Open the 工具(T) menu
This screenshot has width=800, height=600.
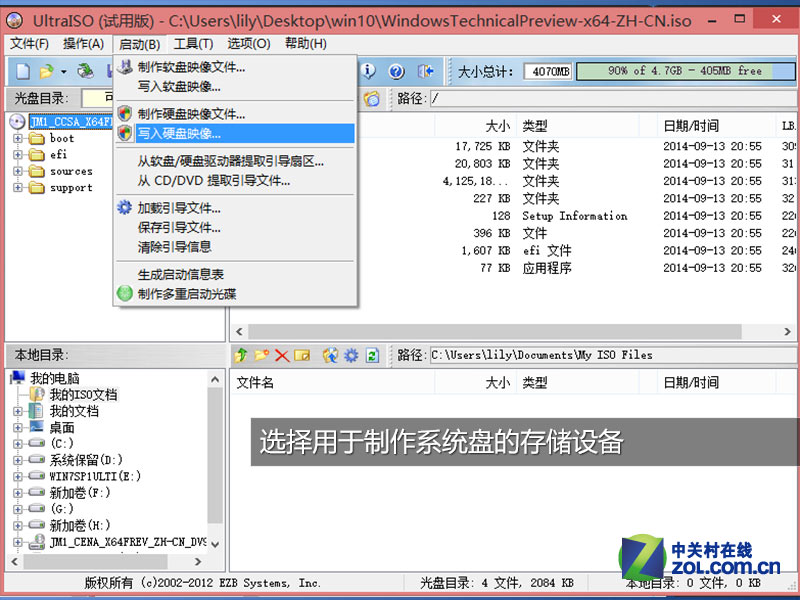pyautogui.click(x=193, y=44)
